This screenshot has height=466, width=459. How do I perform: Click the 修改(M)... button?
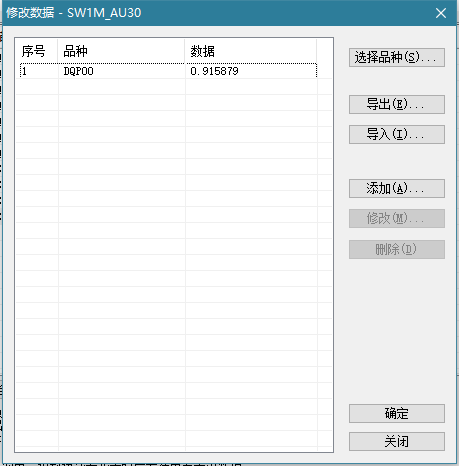(397, 218)
